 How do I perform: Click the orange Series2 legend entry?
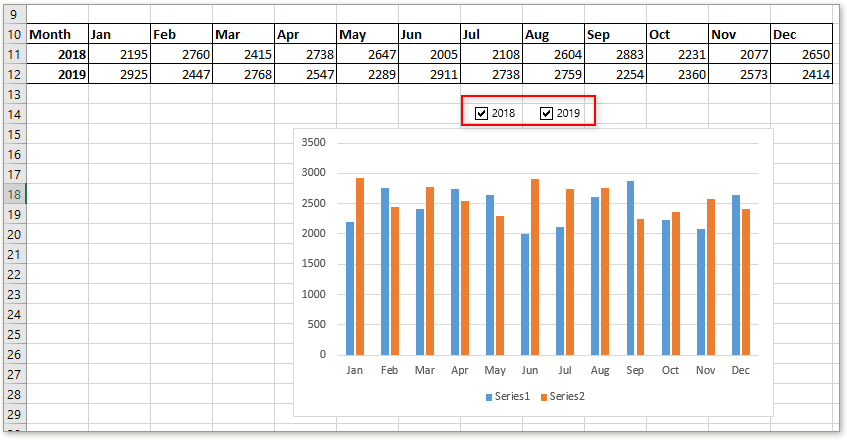click(562, 397)
